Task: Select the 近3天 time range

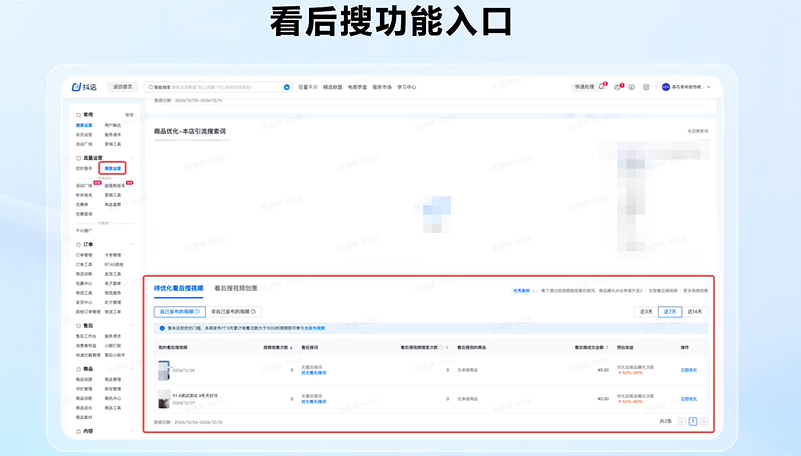Action: click(x=646, y=312)
